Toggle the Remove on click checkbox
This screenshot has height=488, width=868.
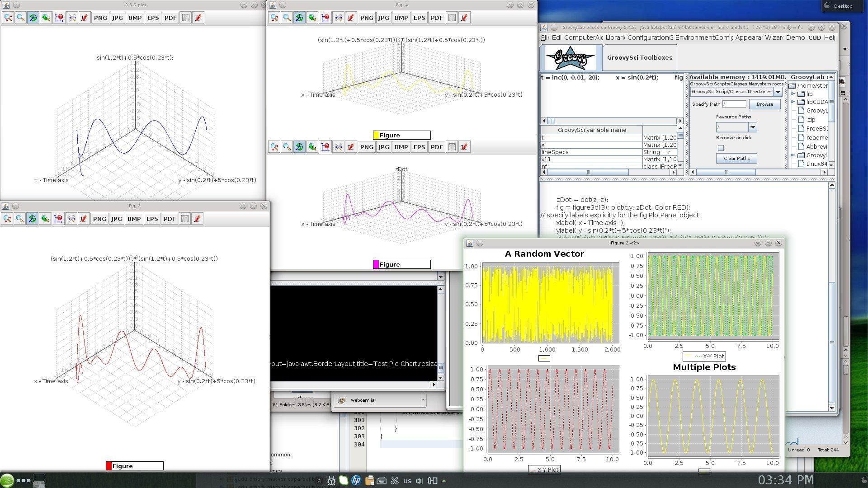coord(721,148)
